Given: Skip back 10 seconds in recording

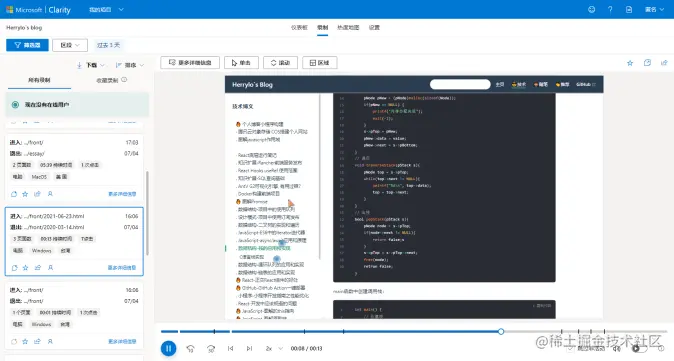Looking at the screenshot, I should 190,349.
